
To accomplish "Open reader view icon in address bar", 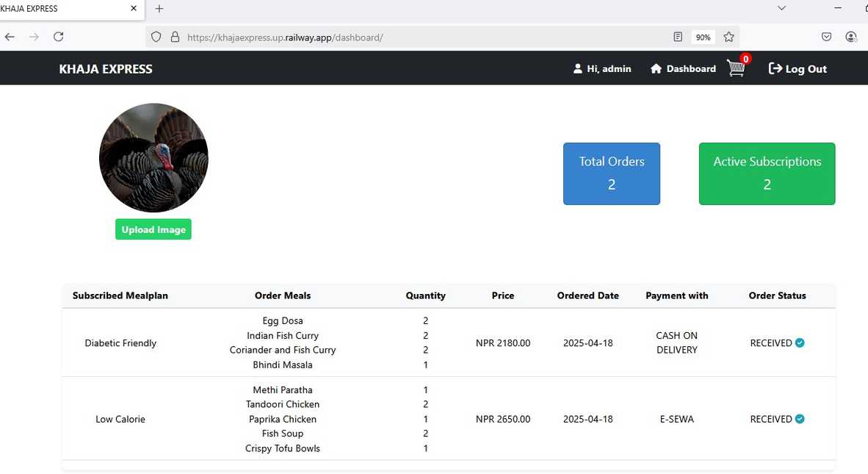I will [x=679, y=37].
